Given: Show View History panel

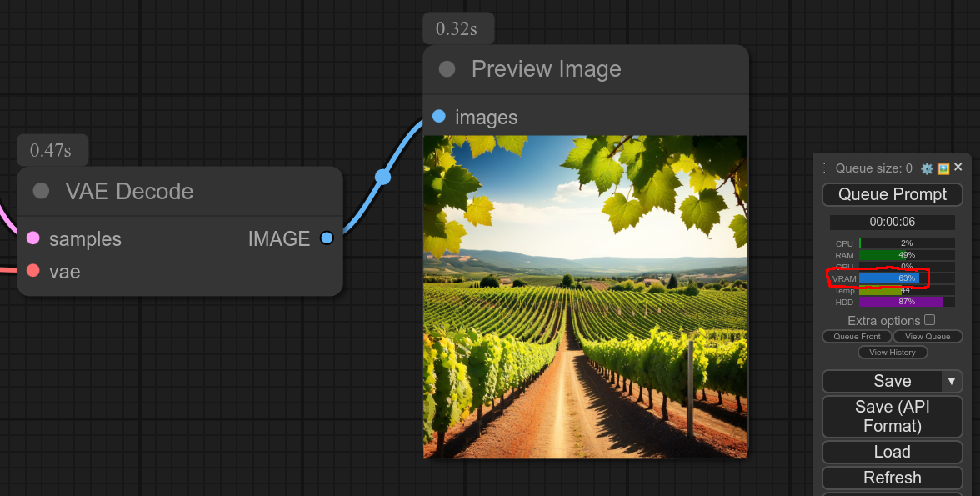Looking at the screenshot, I should tap(892, 353).
